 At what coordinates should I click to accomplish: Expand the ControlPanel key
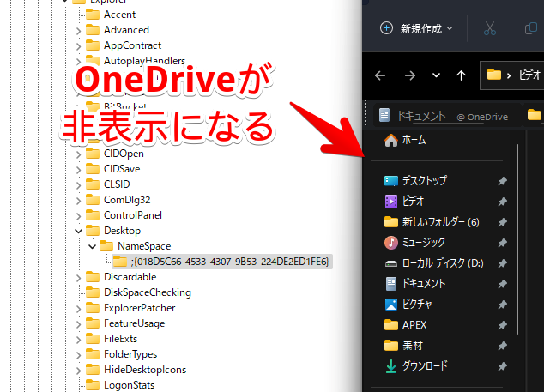(x=79, y=216)
